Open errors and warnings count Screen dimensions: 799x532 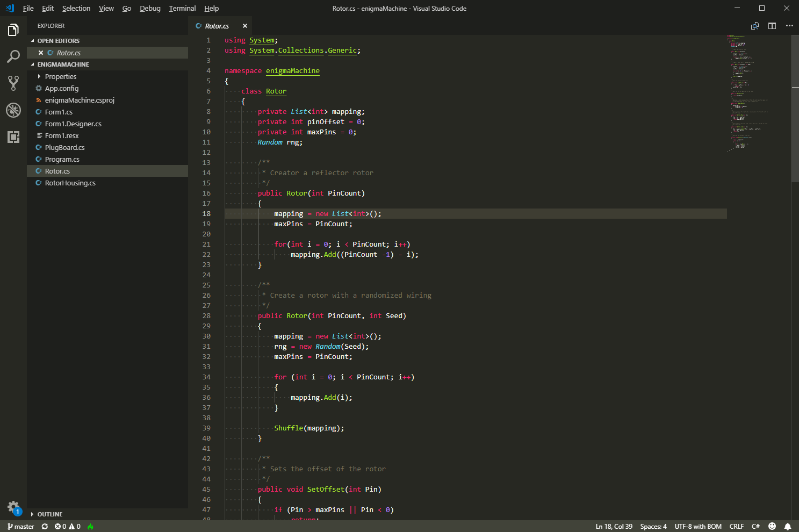pyautogui.click(x=68, y=527)
